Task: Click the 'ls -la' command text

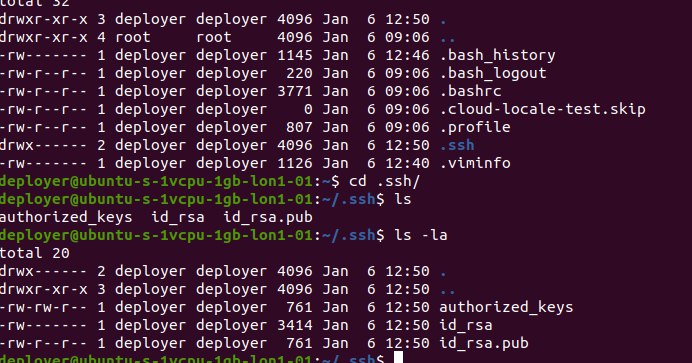Action: (421, 235)
